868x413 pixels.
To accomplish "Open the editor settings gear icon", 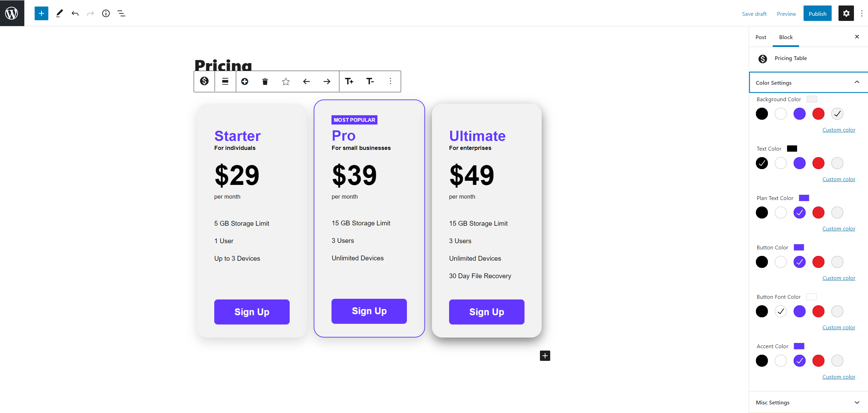I will pos(846,13).
